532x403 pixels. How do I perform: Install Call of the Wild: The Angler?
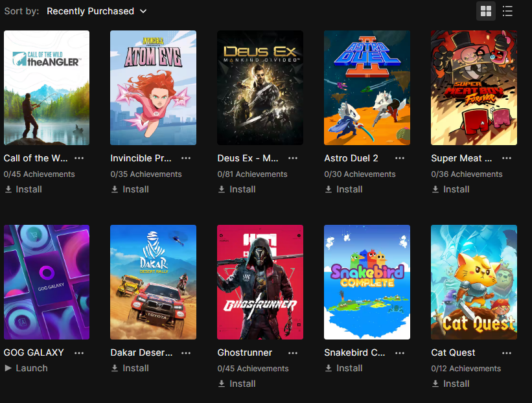23,189
